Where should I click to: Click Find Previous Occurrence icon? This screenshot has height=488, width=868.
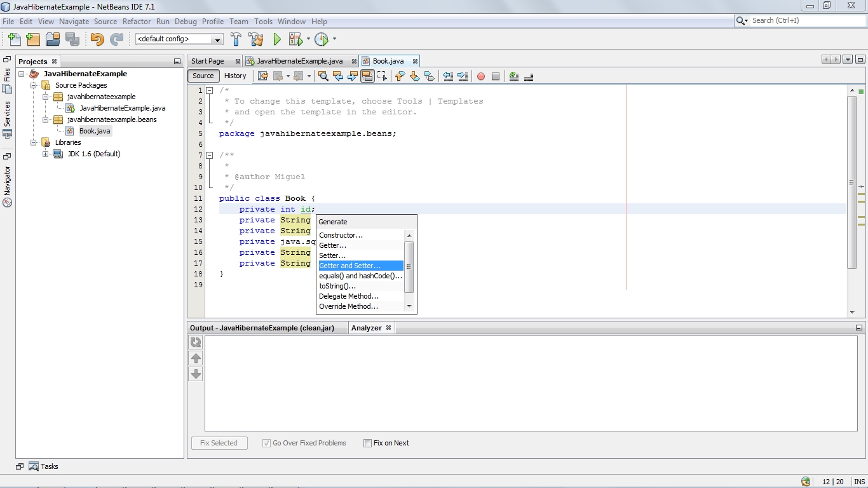click(338, 76)
